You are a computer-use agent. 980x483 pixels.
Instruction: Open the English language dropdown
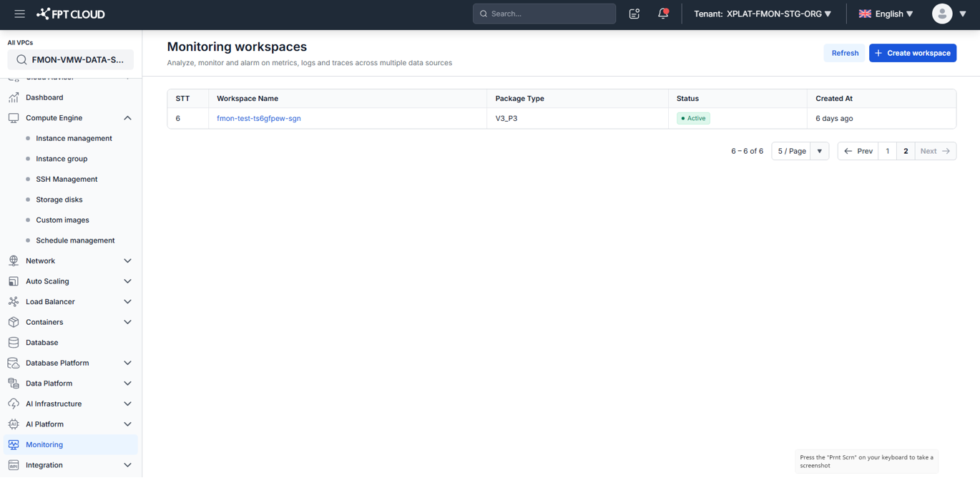[886, 14]
